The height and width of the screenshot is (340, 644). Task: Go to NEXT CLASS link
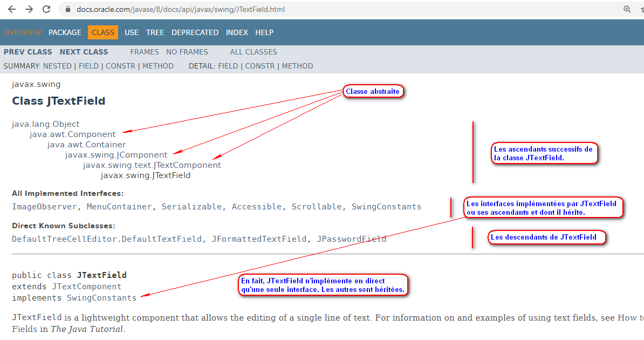[84, 52]
